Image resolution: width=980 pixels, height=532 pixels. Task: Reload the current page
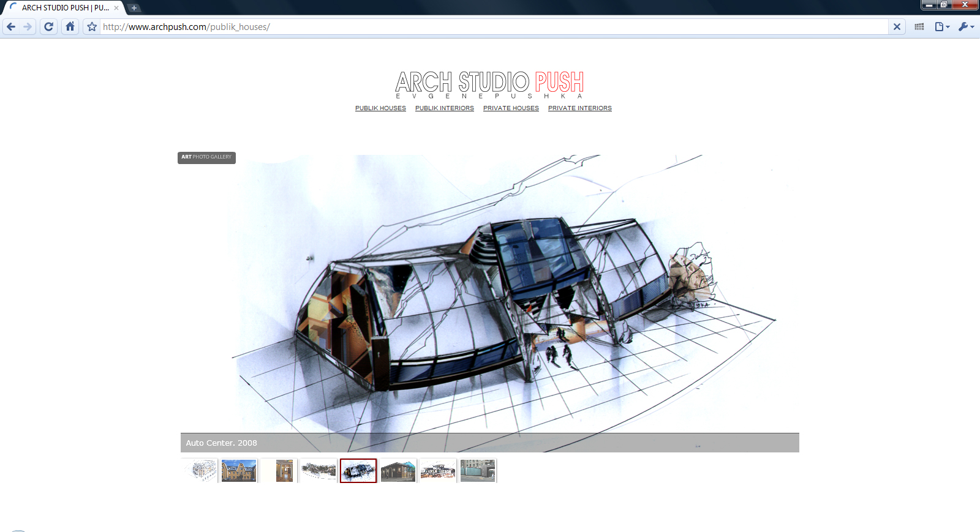coord(49,27)
